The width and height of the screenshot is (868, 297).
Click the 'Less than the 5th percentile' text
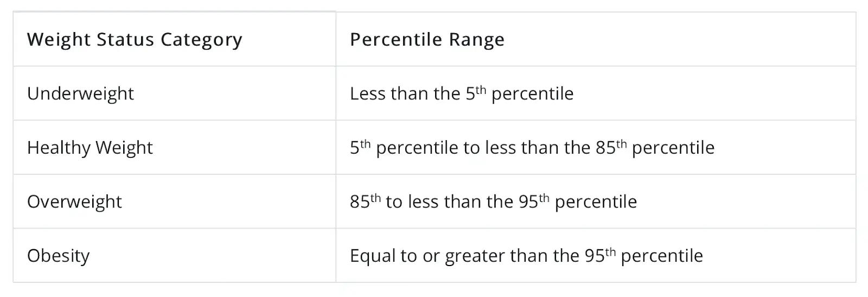462,93
